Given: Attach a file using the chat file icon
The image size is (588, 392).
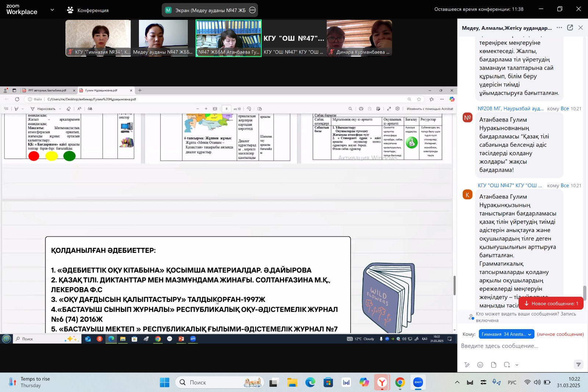Looking at the screenshot, I should (x=494, y=365).
